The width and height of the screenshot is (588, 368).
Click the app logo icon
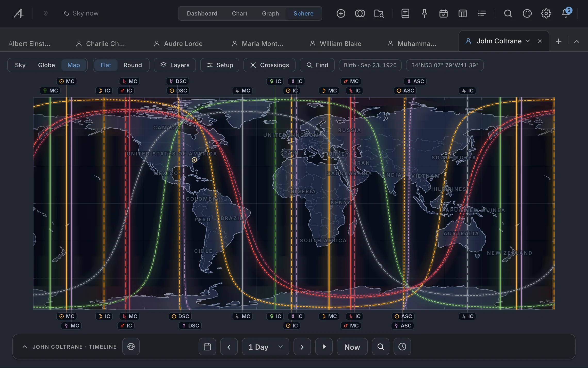(x=19, y=13)
